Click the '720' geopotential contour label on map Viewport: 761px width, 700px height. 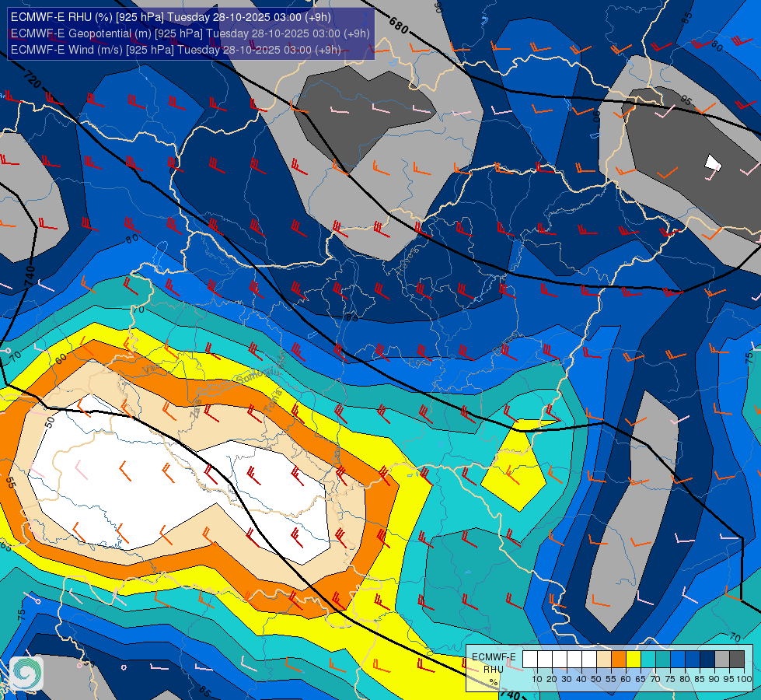(x=32, y=79)
